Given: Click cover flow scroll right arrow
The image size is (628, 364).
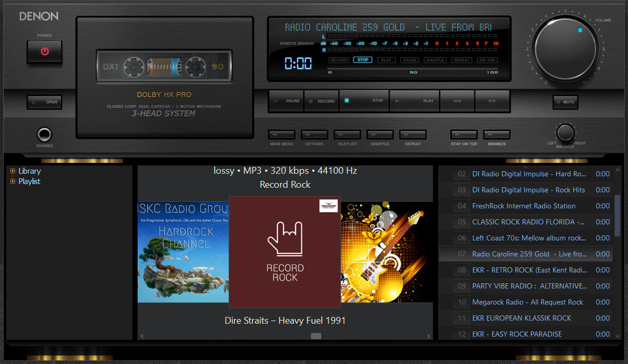Looking at the screenshot, I should coord(428,336).
